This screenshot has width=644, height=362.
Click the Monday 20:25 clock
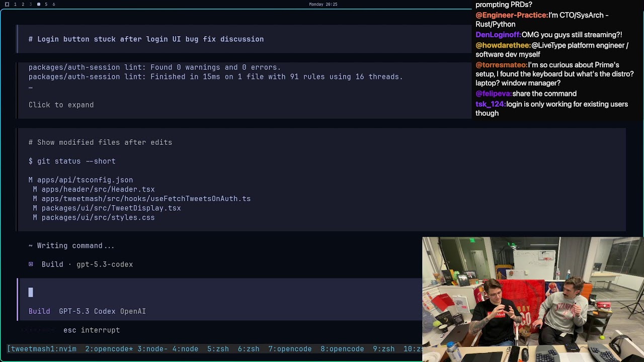coord(323,5)
